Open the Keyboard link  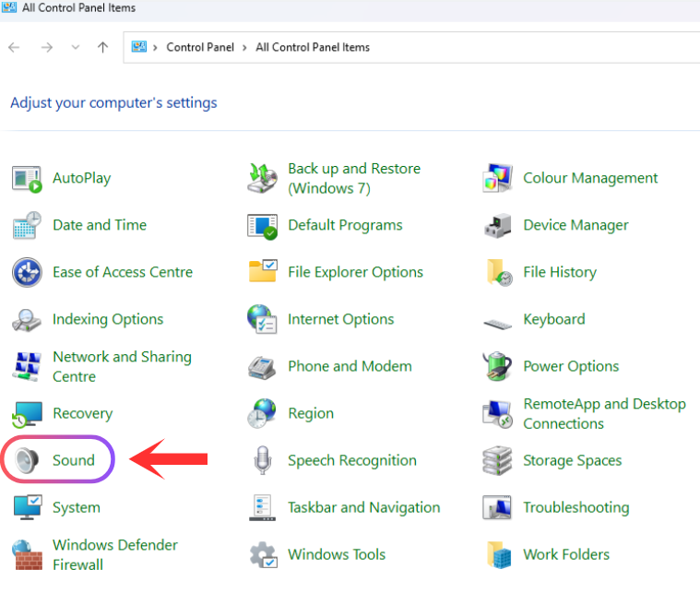(x=554, y=319)
